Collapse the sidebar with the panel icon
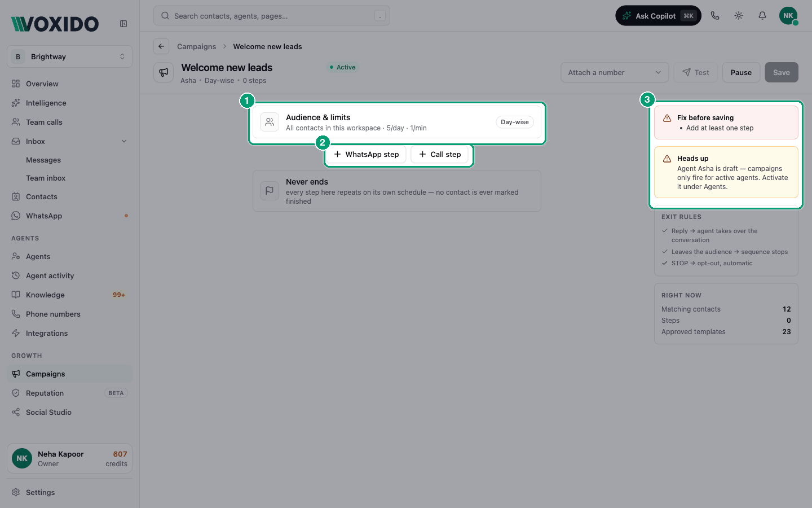This screenshot has width=812, height=508. (123, 24)
